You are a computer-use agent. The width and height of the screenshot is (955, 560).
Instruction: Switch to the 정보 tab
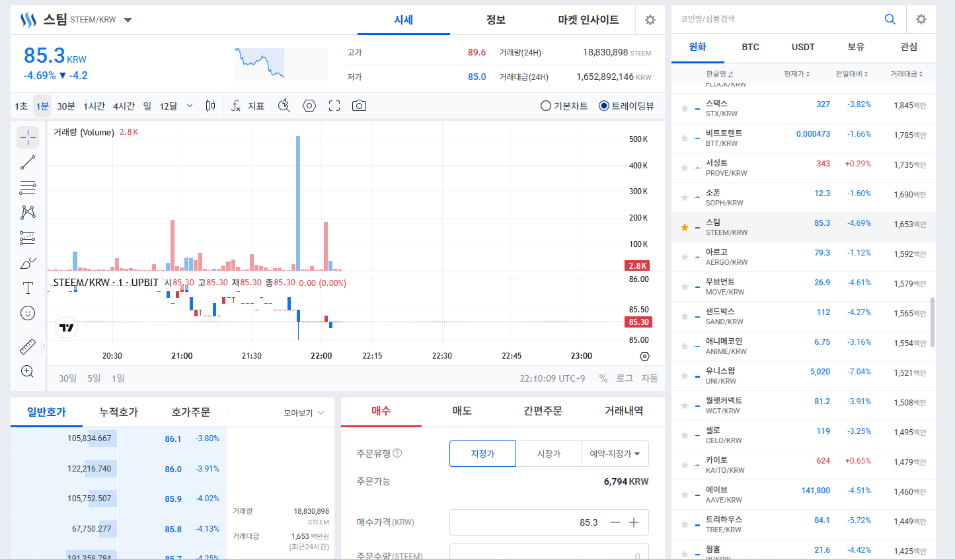(x=496, y=20)
